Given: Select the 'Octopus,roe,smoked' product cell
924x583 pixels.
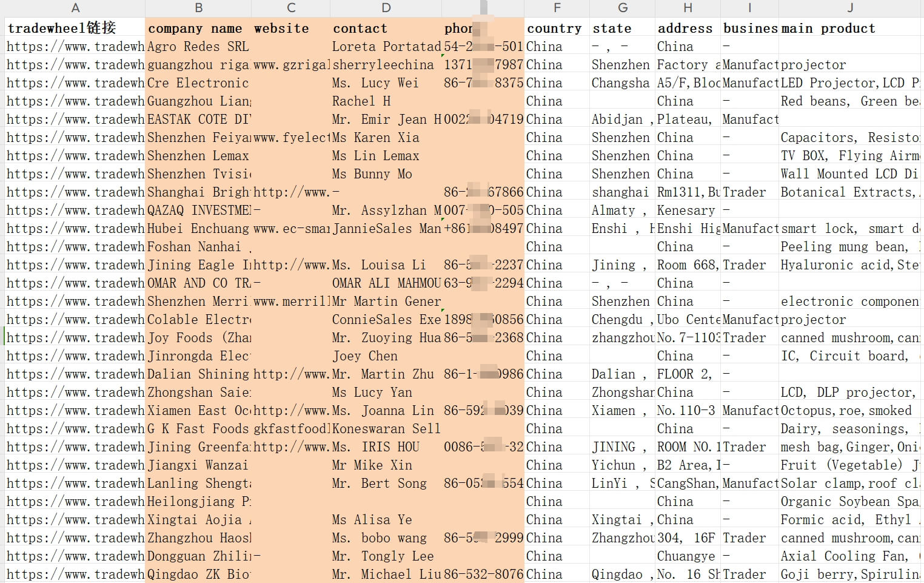Looking at the screenshot, I should pyautogui.click(x=851, y=410).
